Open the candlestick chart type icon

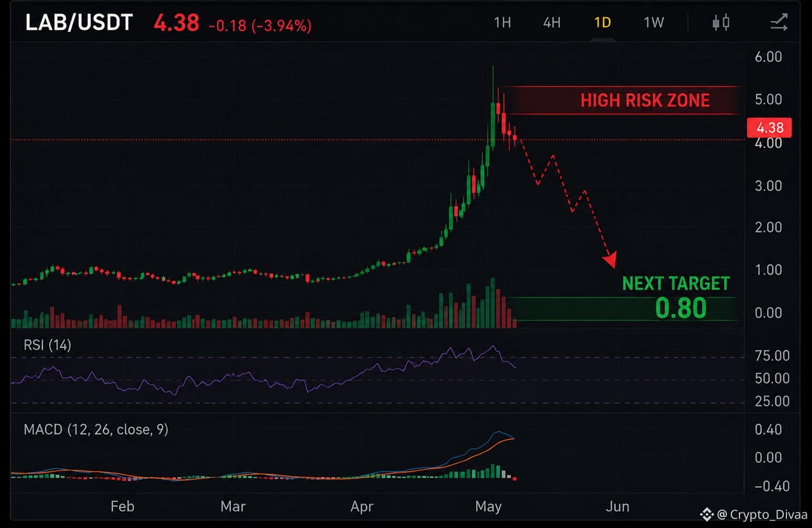tap(721, 22)
